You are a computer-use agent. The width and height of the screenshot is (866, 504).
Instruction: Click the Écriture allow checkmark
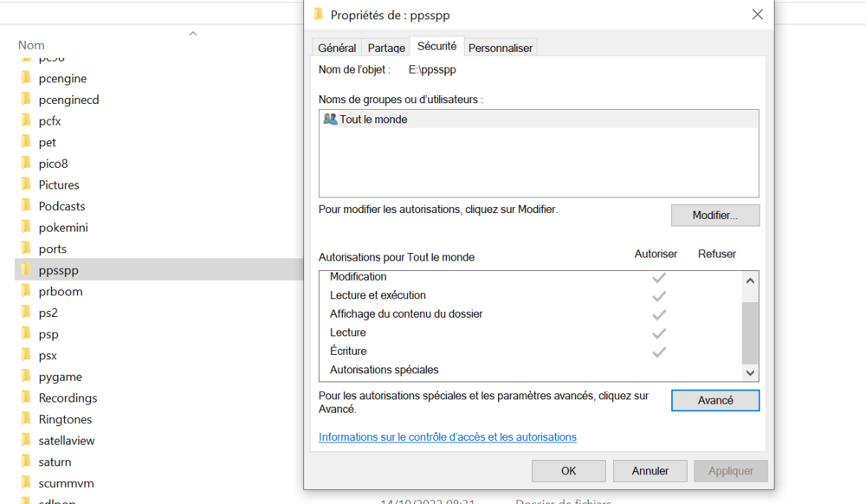(659, 352)
